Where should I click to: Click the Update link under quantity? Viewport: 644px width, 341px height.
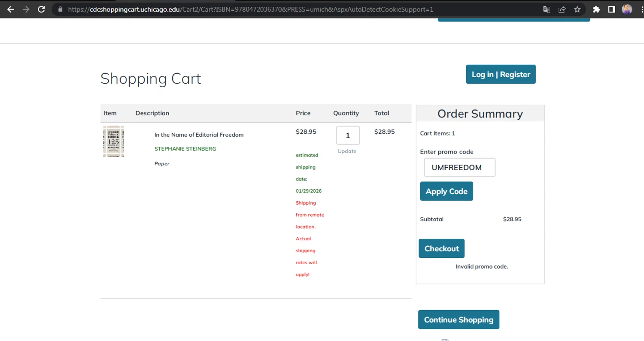[x=347, y=151]
